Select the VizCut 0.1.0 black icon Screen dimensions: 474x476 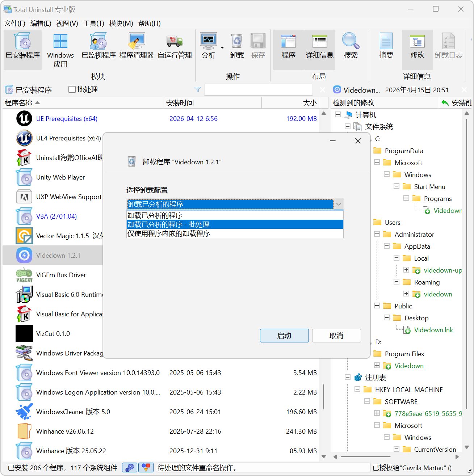[x=24, y=333]
